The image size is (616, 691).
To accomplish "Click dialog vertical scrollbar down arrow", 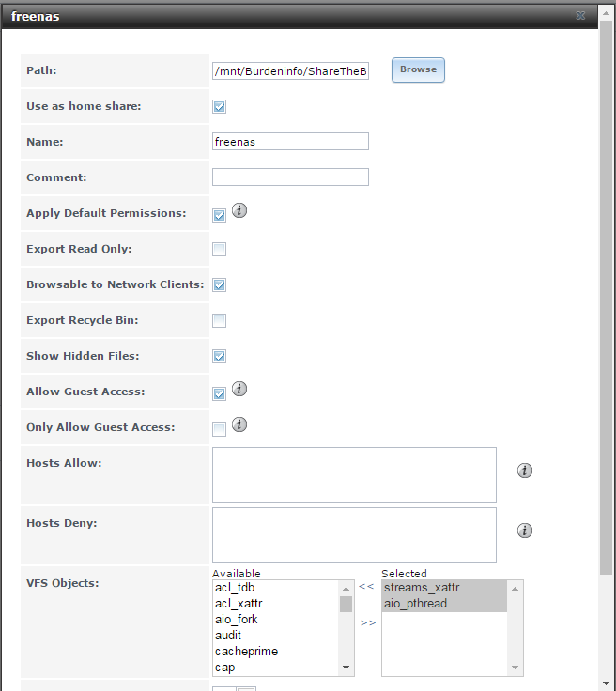I will click(x=607, y=683).
